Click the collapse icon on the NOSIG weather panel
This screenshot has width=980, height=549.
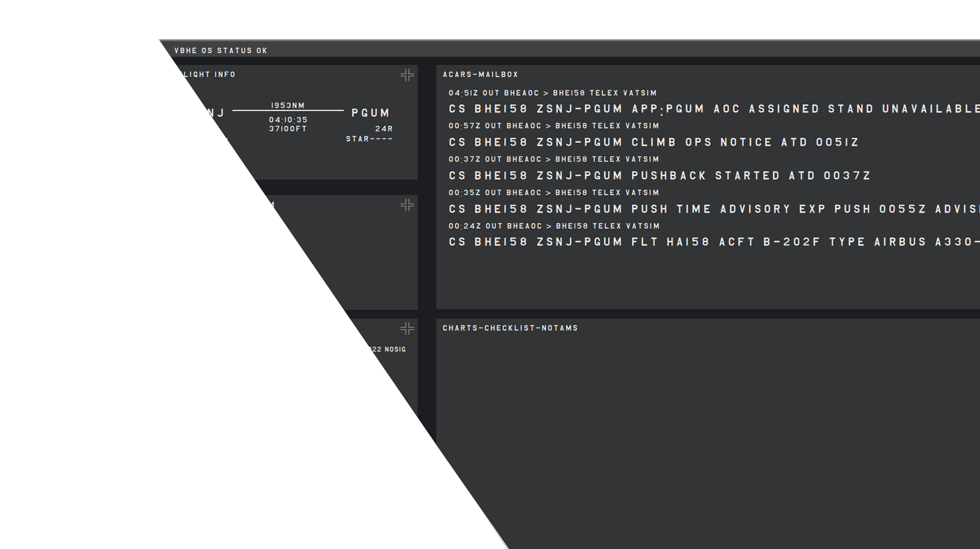click(x=407, y=328)
